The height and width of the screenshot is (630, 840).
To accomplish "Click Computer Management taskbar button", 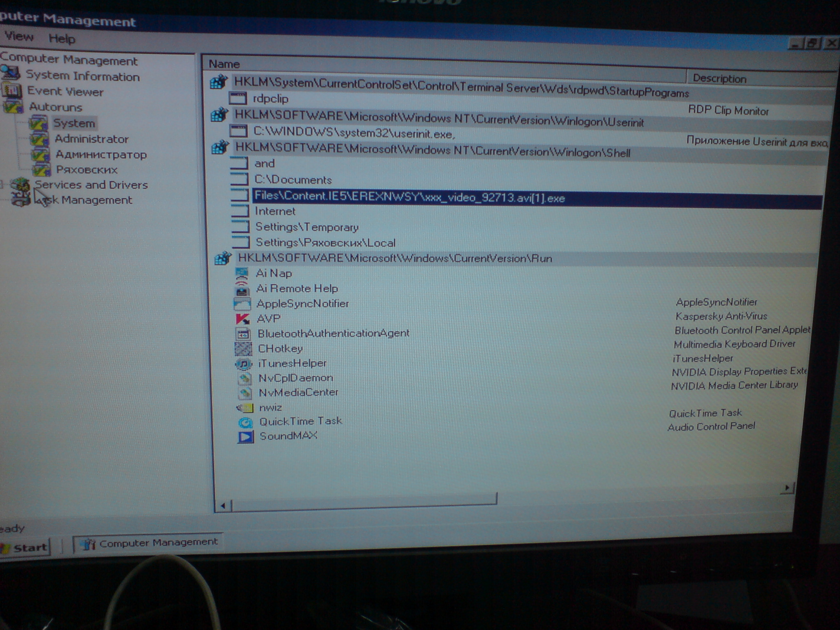I will [148, 543].
